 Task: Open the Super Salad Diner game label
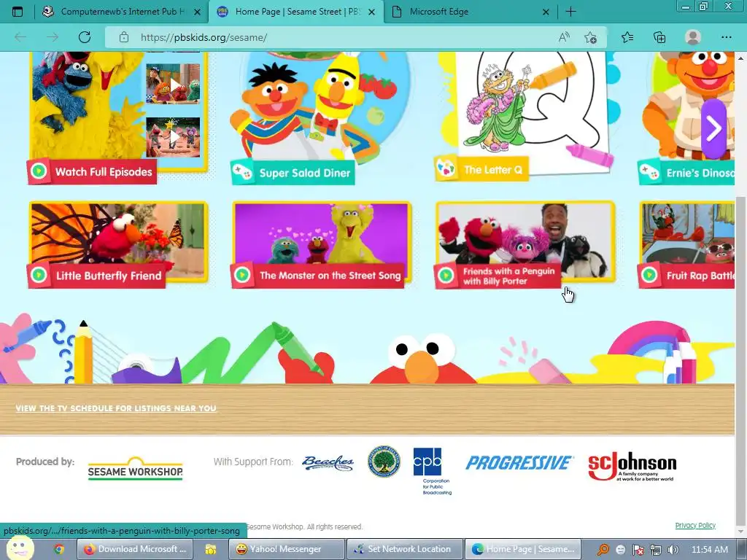click(x=293, y=173)
